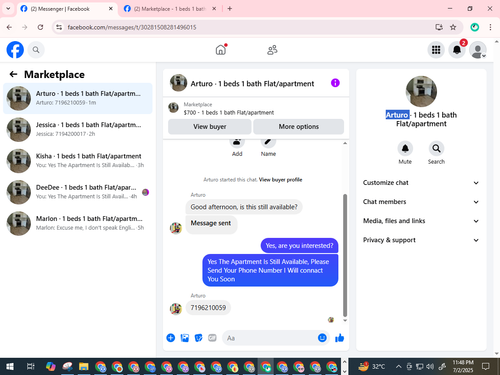500x375 pixels.
Task: Open the View buyer profile link
Action: pos(280,180)
